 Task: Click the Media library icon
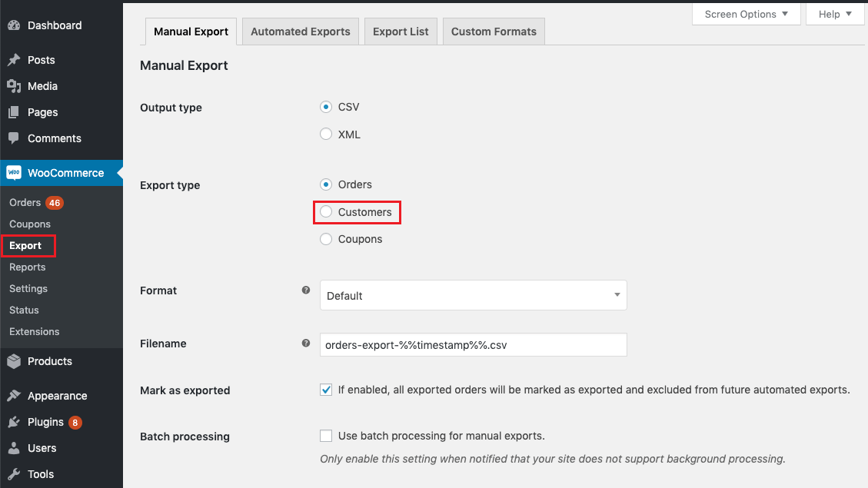click(x=14, y=86)
